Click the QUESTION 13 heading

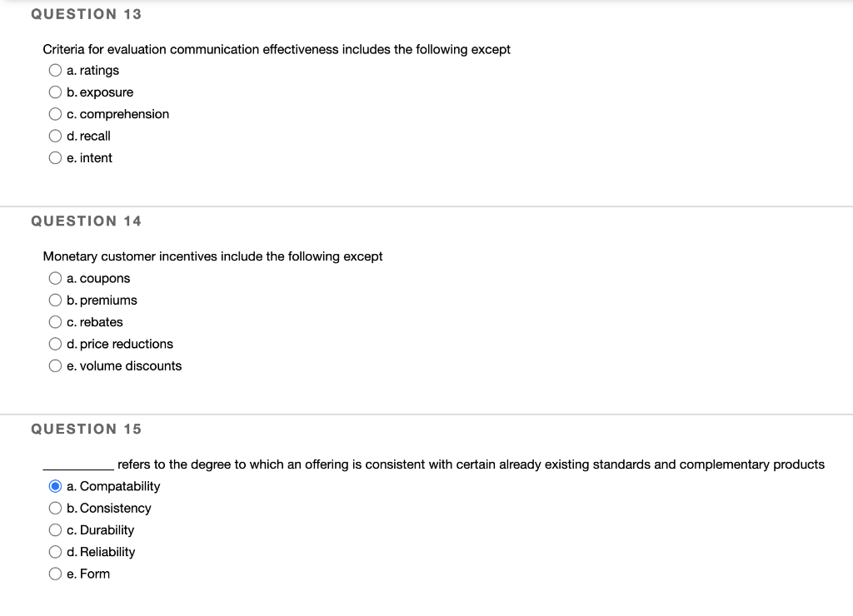coord(86,13)
